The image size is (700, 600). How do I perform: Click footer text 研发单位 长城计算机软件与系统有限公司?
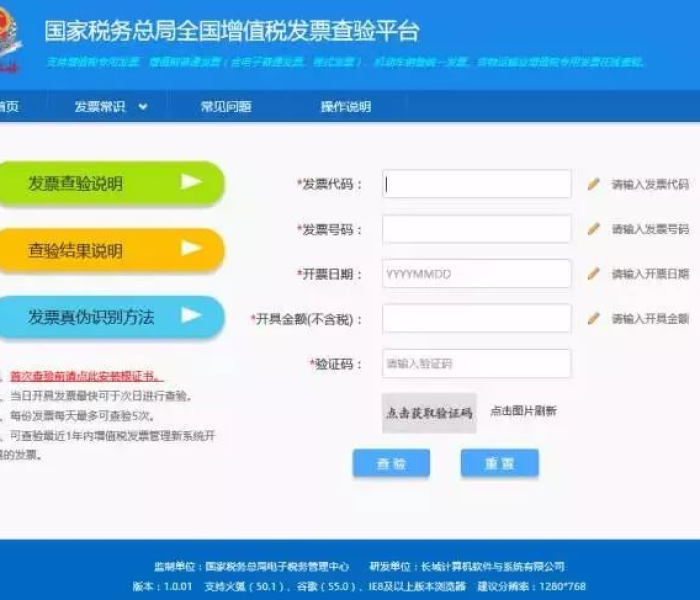pyautogui.click(x=467, y=567)
